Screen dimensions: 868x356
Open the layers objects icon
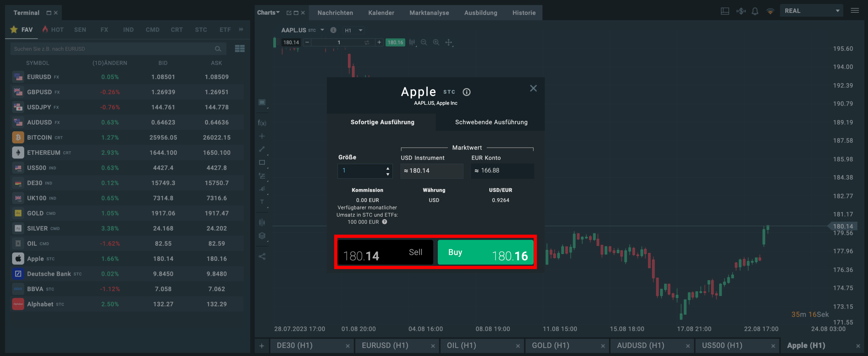[262, 236]
